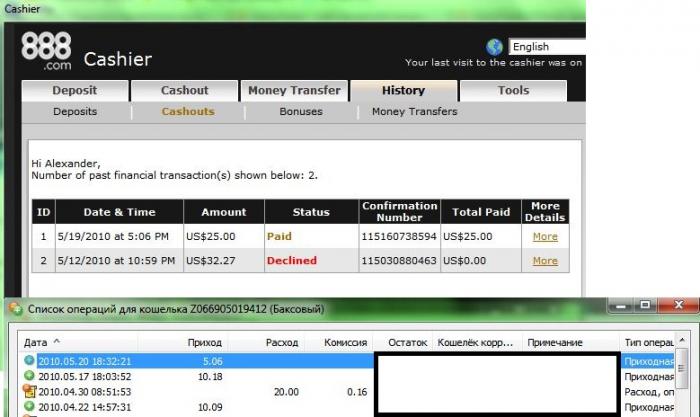This screenshot has width=700, height=417.
Task: Click the 5/12/2010 at 10:59 PM cell
Action: 119,261
